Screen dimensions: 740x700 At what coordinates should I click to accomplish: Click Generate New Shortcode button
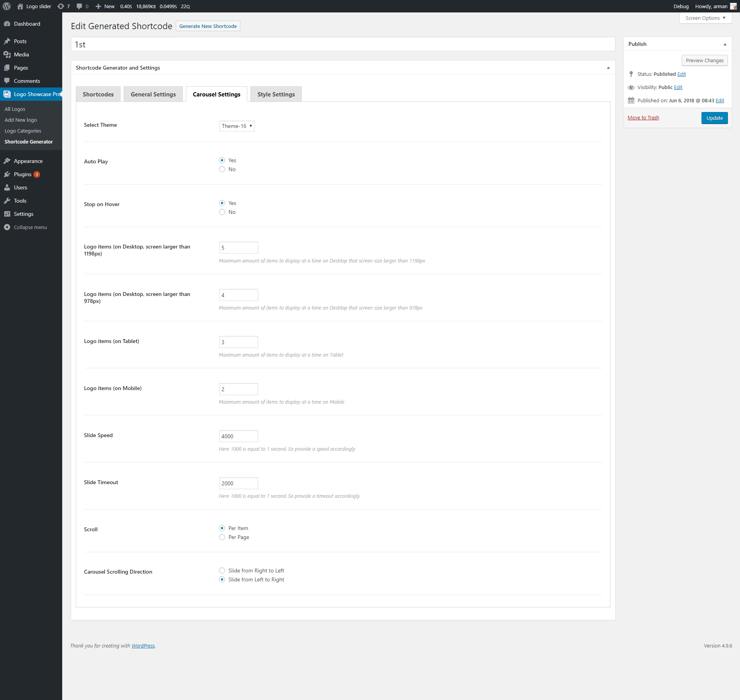click(208, 26)
